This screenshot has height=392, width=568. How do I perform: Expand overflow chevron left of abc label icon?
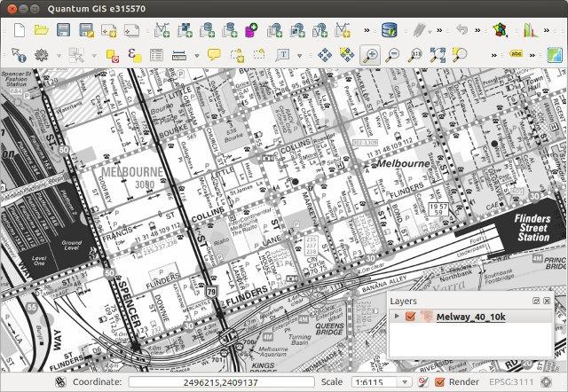click(493, 55)
